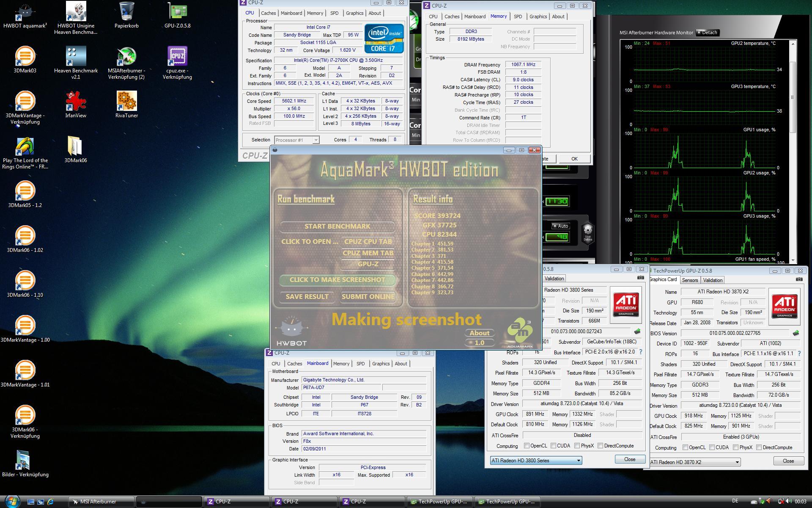Toggle CUDA checkbox in HD 3800 Series GPU-Z
Screen dimensions: 812x508
[x=554, y=446]
